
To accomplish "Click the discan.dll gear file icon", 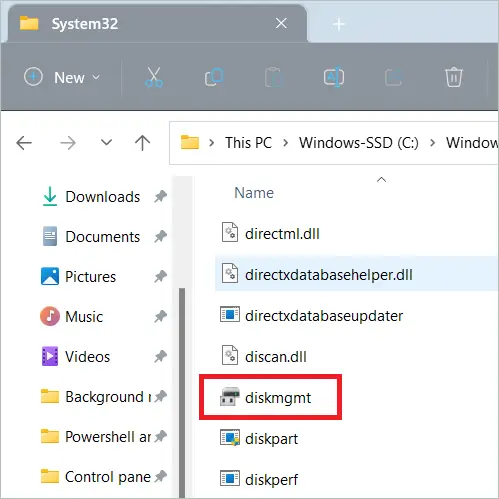I will coord(230,355).
